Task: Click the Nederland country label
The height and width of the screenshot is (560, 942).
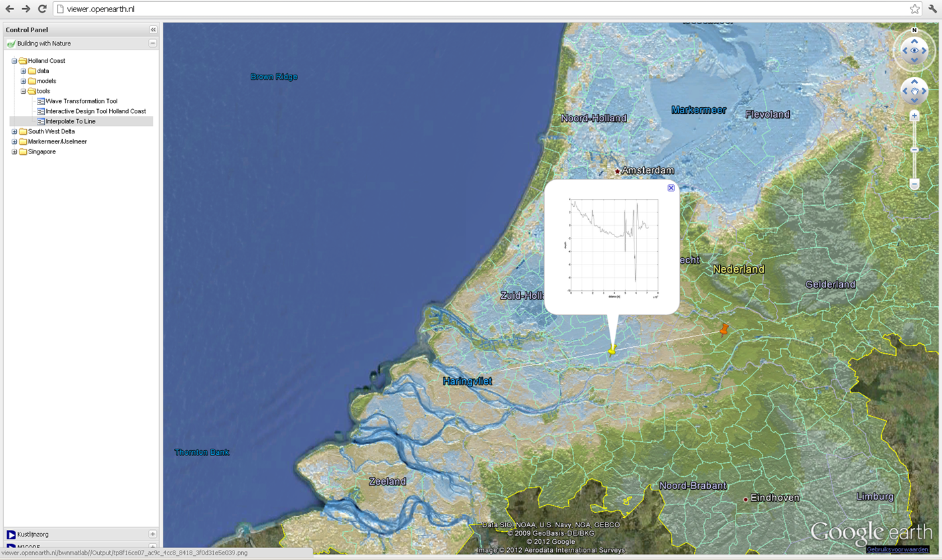Action: point(738,269)
